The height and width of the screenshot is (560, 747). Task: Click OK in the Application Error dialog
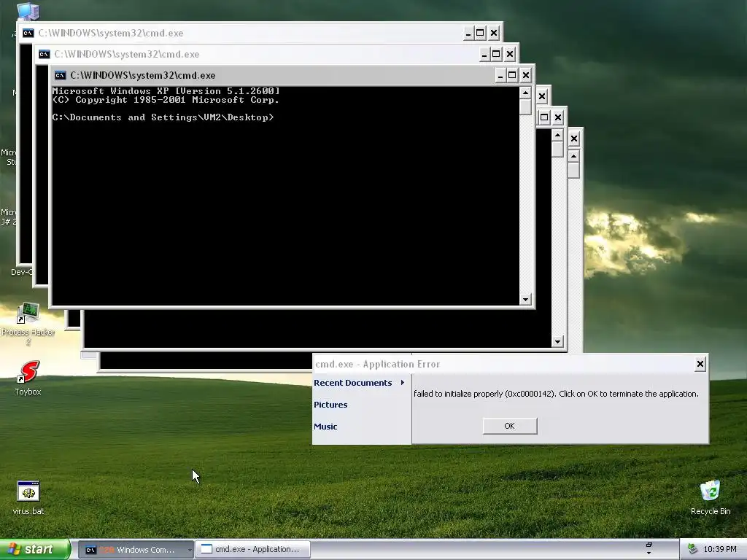pyautogui.click(x=509, y=426)
